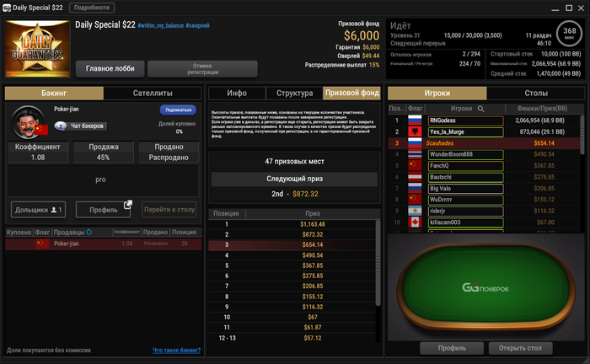Image resolution: width=590 pixels, height=364 pixels.
Task: Click the #оверлей hashtag link
Action: (197, 25)
